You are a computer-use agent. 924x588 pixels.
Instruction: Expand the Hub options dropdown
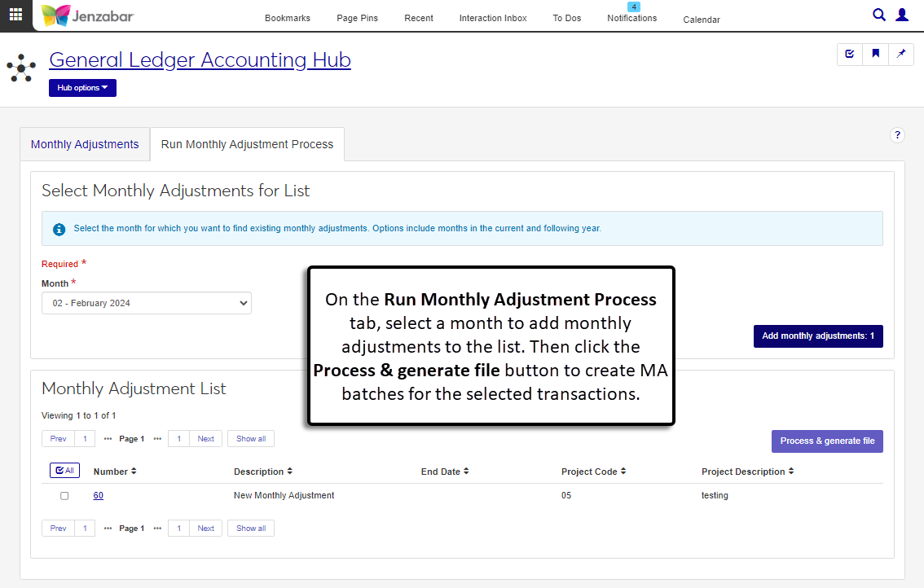(x=82, y=88)
